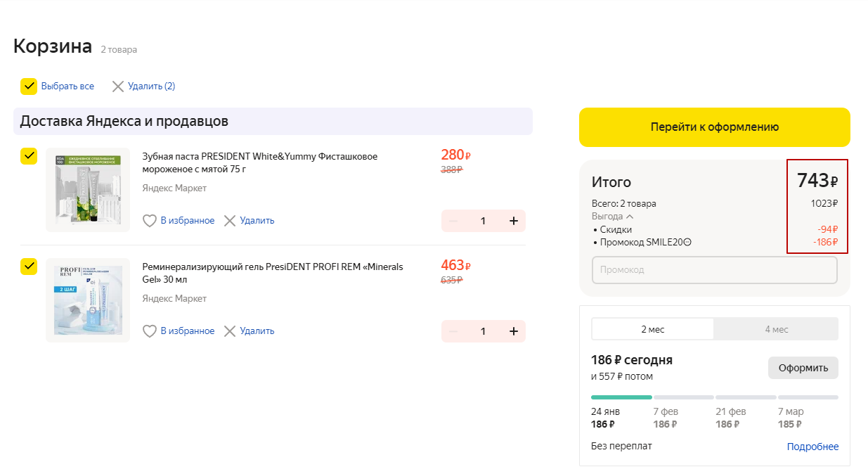The width and height of the screenshot is (868, 474).
Task: Click X delete icon for remineralizing gel
Action: pos(230,331)
